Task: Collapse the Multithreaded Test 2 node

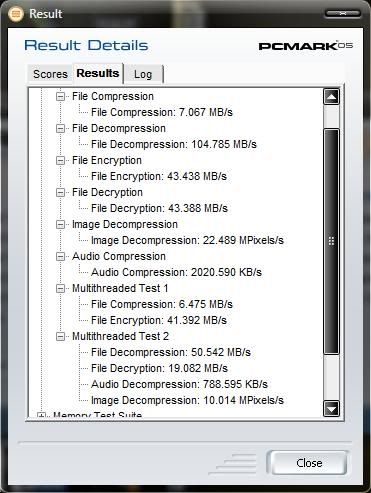Action: click(x=60, y=337)
